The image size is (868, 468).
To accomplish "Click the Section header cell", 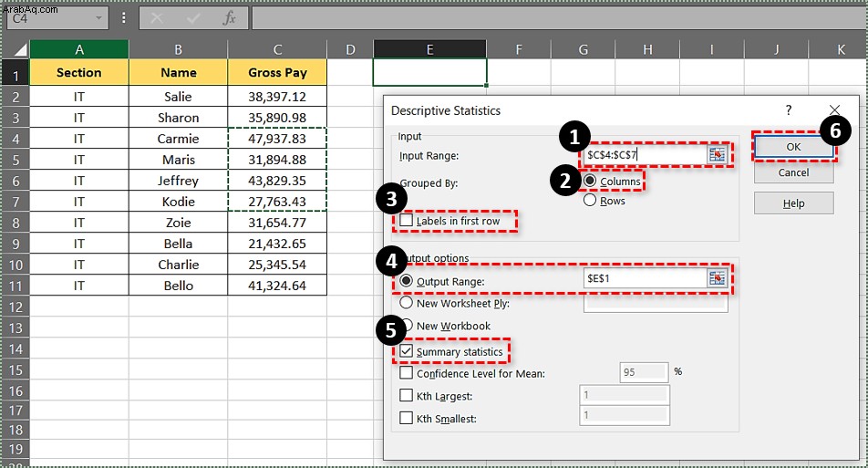I will [79, 73].
